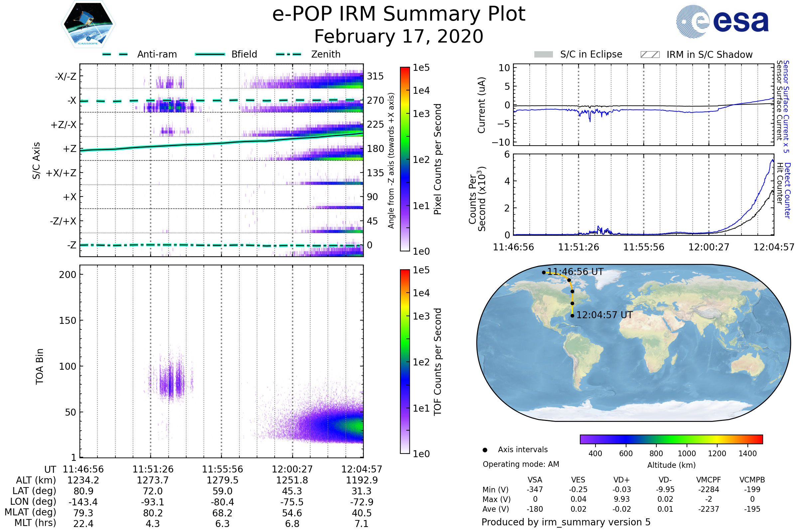
Task: Click the Operating mode: AM text
Action: tap(521, 464)
